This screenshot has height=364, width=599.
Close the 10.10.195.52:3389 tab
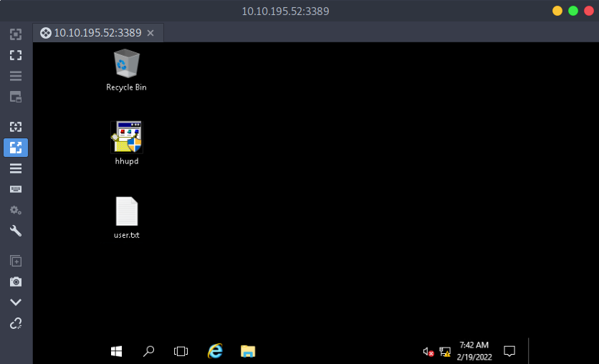(150, 33)
